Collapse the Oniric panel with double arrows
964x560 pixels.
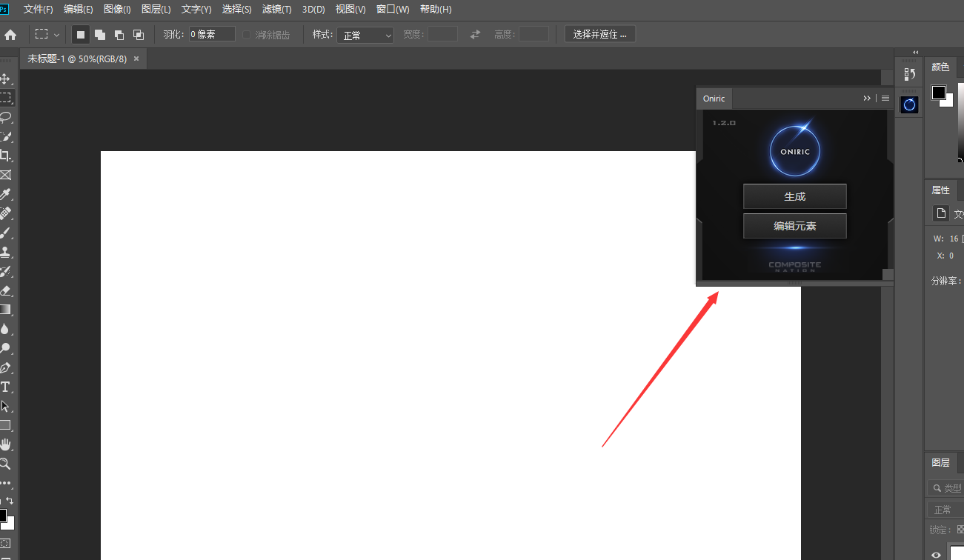867,98
